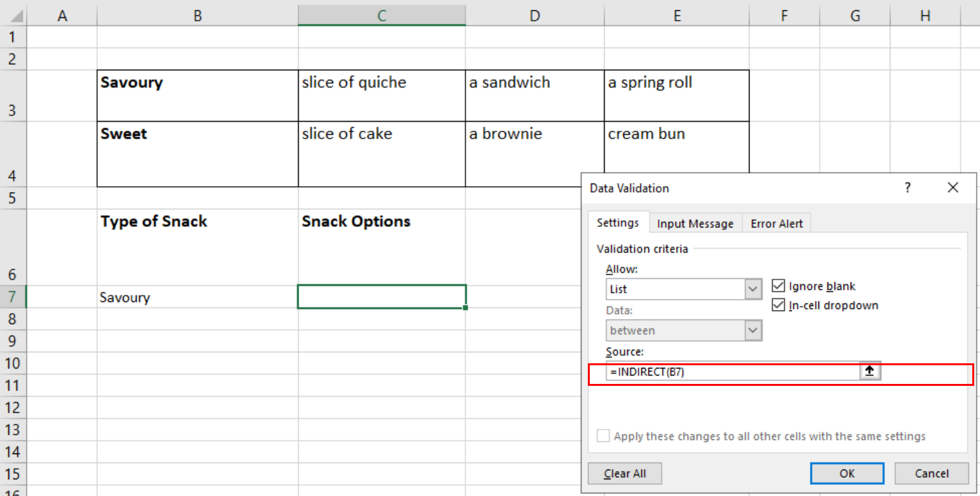Select the column A header
This screenshot has width=980, height=496.
[x=62, y=16]
